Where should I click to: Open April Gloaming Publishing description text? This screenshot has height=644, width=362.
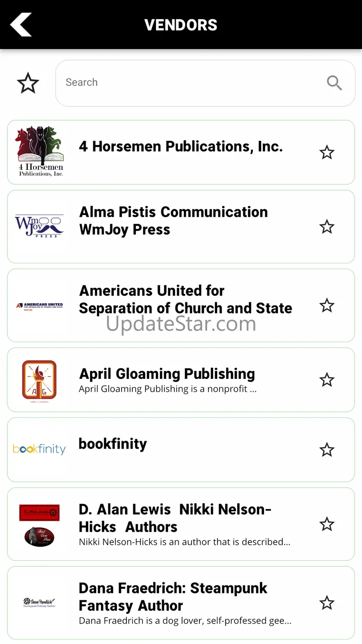click(x=168, y=389)
